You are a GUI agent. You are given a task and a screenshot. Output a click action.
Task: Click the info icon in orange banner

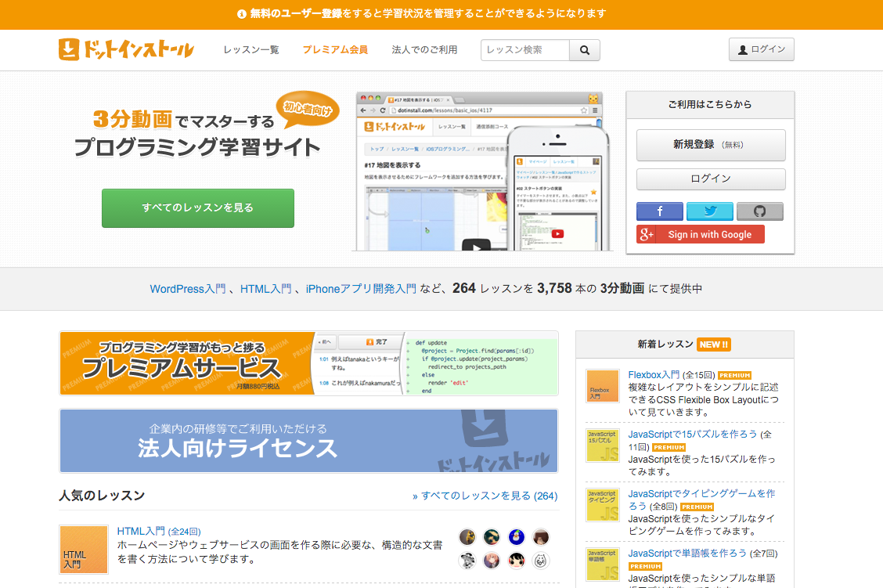(242, 14)
